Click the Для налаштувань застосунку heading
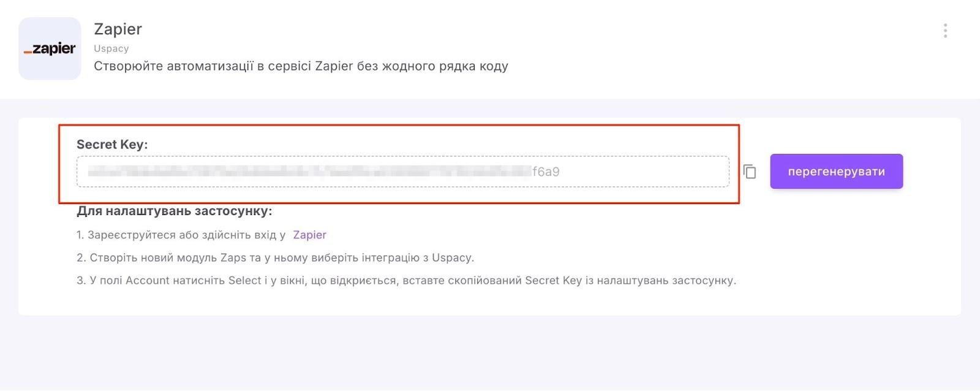 tap(175, 211)
